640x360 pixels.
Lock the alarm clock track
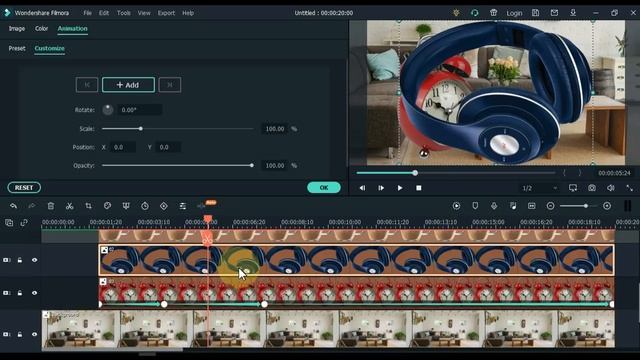tap(20, 293)
